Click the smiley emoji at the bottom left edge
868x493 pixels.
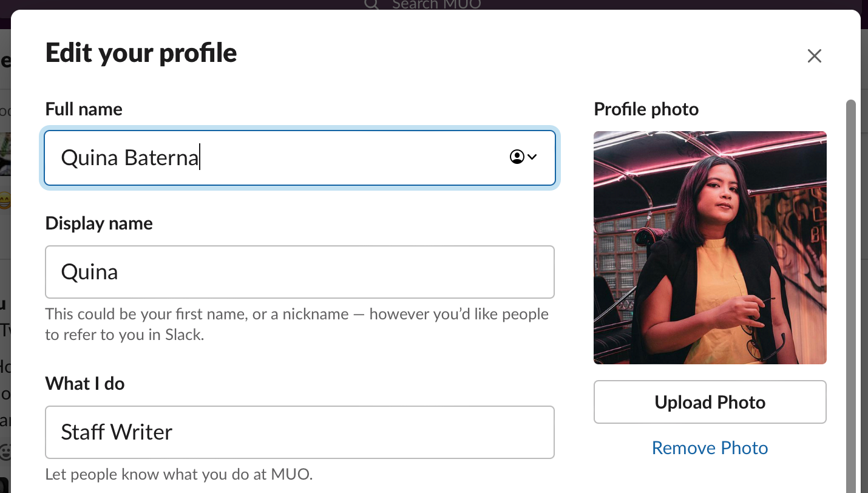click(x=4, y=452)
